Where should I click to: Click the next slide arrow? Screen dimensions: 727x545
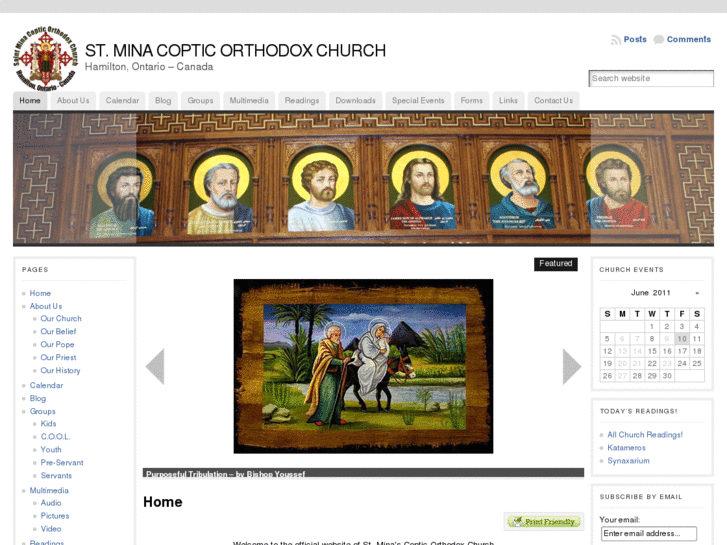[572, 366]
